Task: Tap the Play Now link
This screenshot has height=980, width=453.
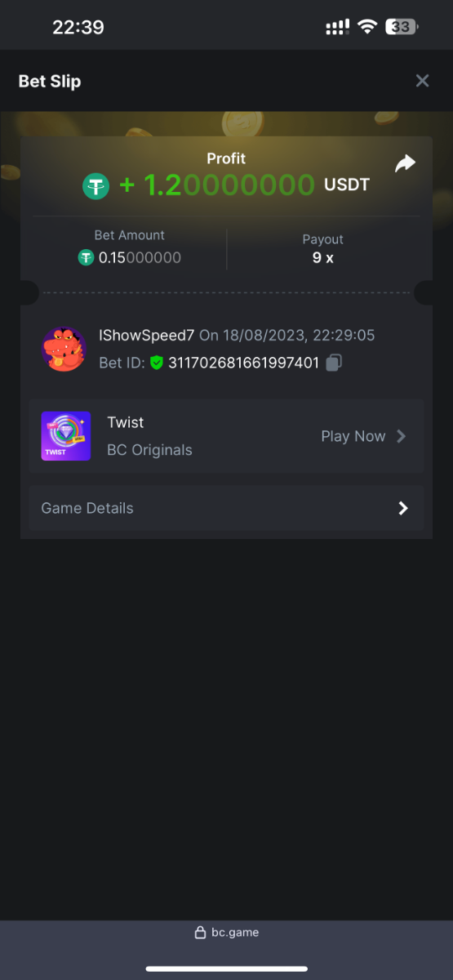Action: pyautogui.click(x=353, y=436)
